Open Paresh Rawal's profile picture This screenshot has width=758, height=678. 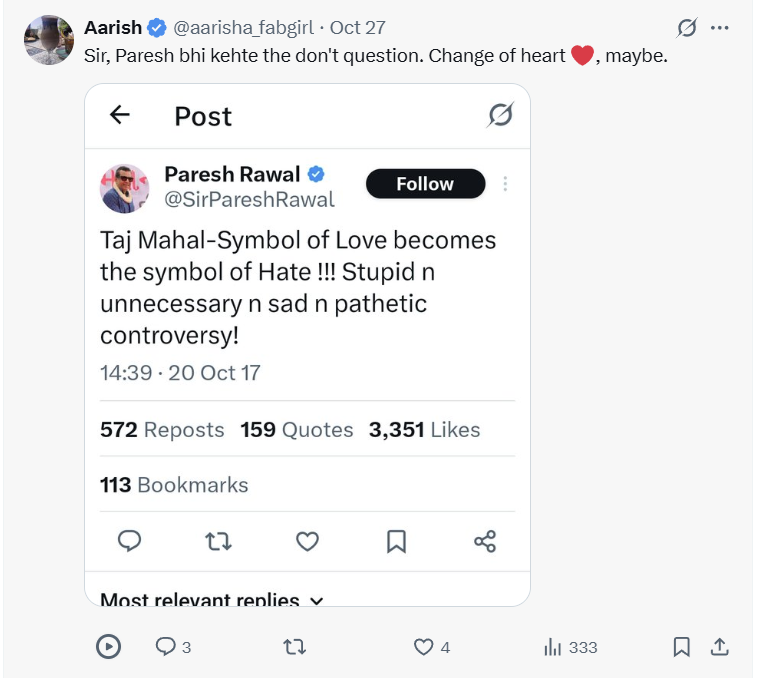(x=125, y=188)
